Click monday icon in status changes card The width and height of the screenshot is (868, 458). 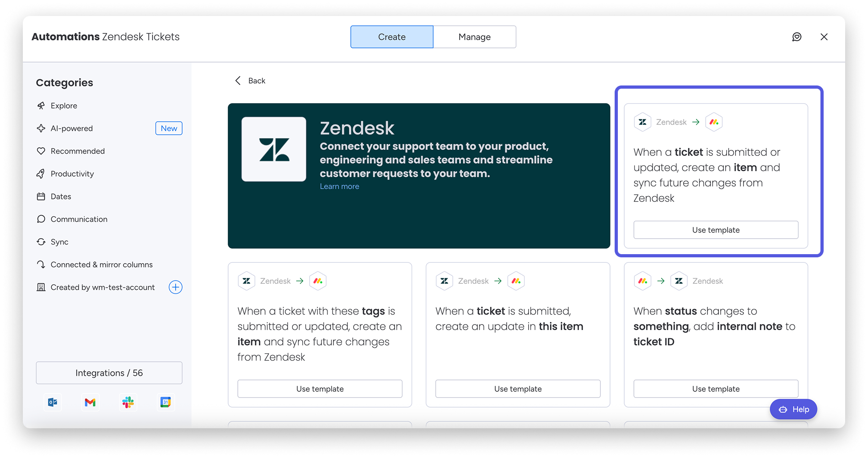(x=643, y=281)
